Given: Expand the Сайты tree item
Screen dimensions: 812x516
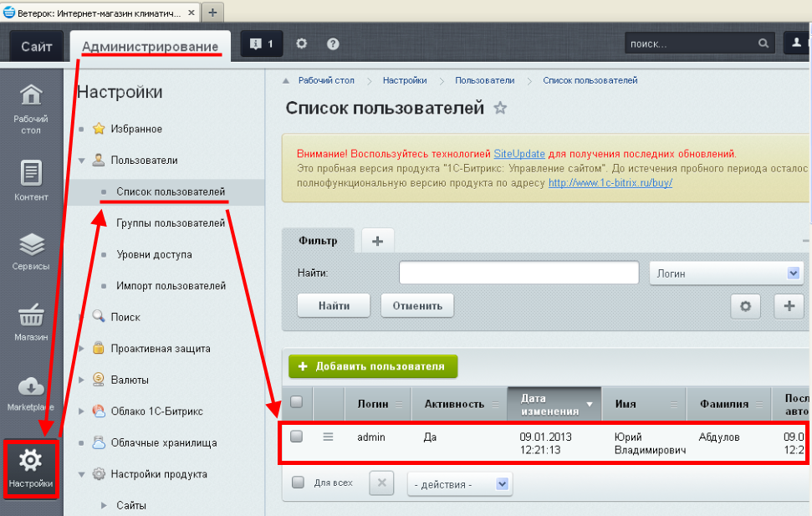Looking at the screenshot, I should 104,506.
